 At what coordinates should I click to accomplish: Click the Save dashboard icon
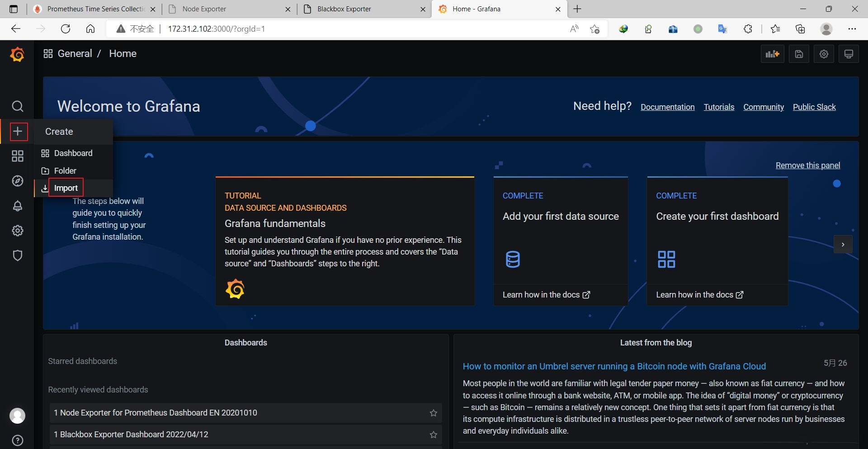[799, 54]
